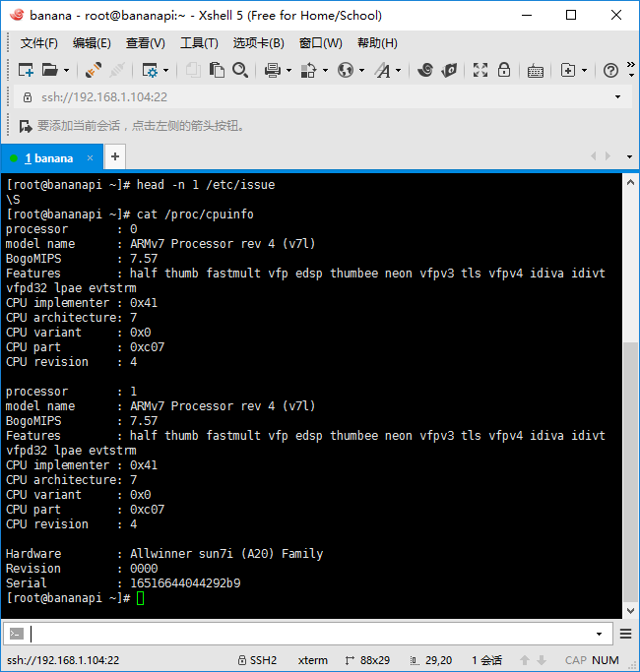The image size is (640, 672).
Task: Close the banana session tab
Action: click(90, 158)
